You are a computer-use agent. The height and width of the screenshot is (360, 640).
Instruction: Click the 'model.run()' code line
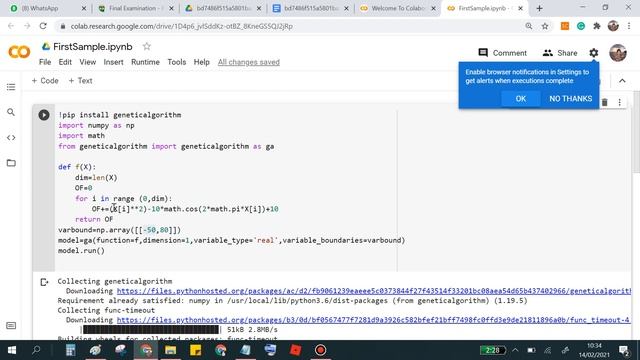point(81,251)
